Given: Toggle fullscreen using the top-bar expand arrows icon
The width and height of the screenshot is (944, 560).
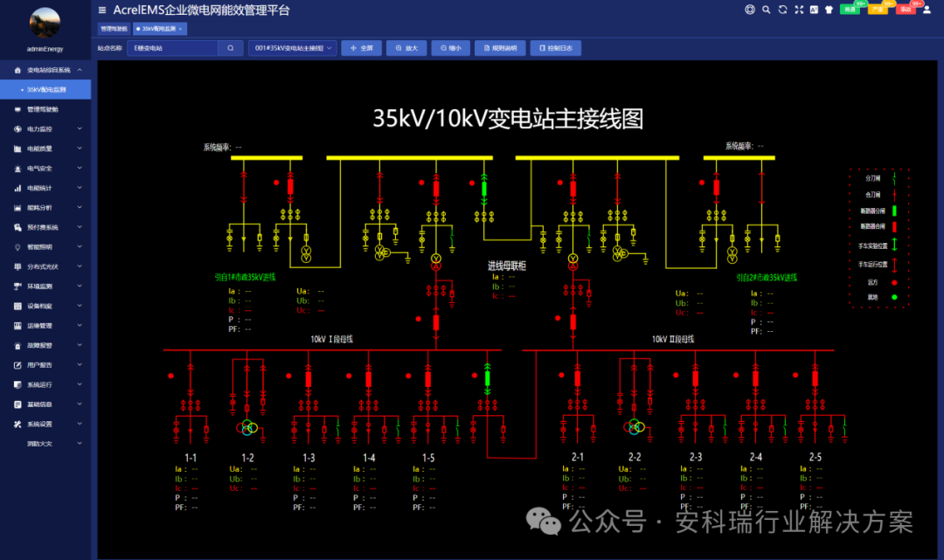Looking at the screenshot, I should pyautogui.click(x=799, y=10).
